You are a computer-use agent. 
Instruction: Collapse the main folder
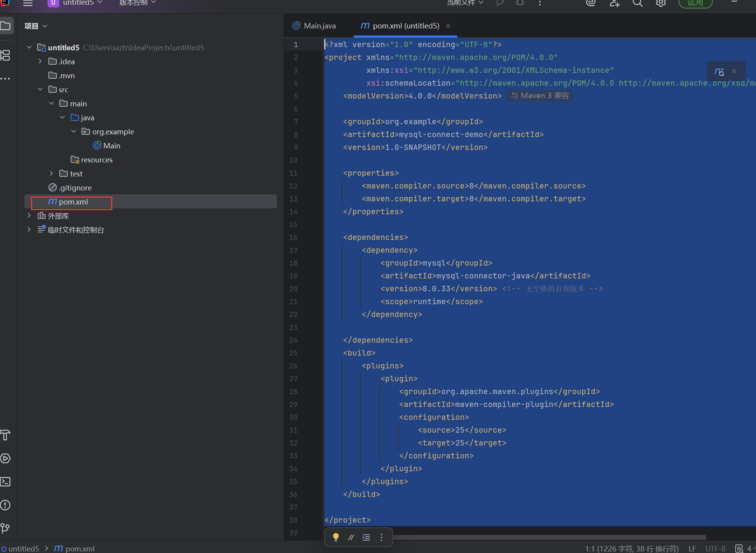tap(51, 103)
